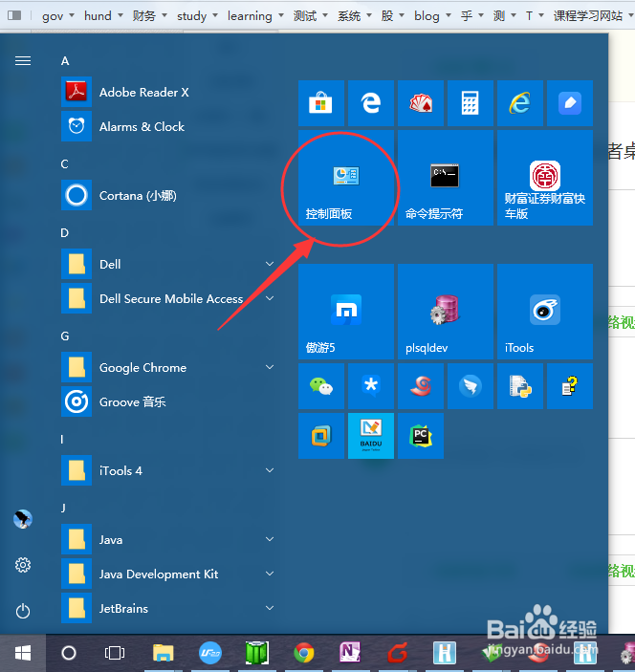
Task: Expand the iTools 4 folder
Action: click(x=169, y=470)
